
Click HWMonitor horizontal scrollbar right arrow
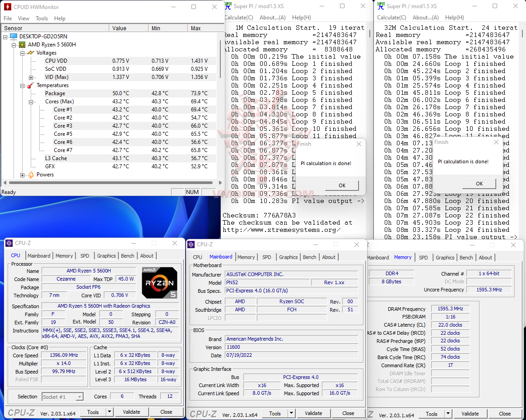tap(220, 183)
